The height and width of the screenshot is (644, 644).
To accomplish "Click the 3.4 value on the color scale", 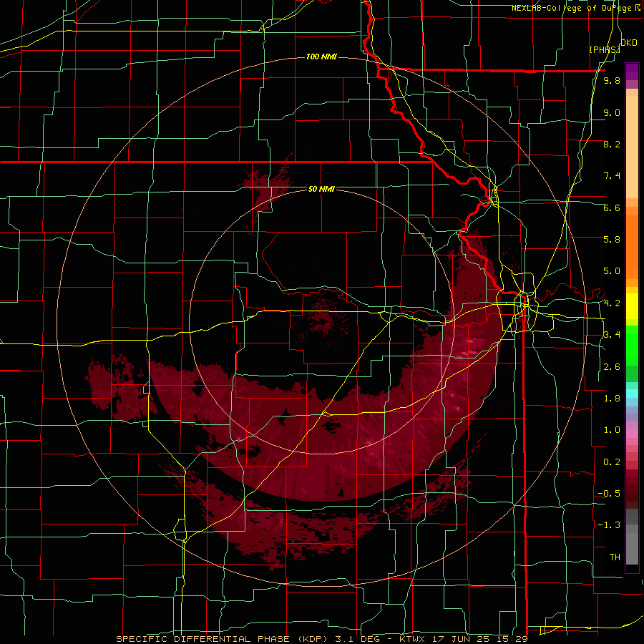I will (612, 335).
